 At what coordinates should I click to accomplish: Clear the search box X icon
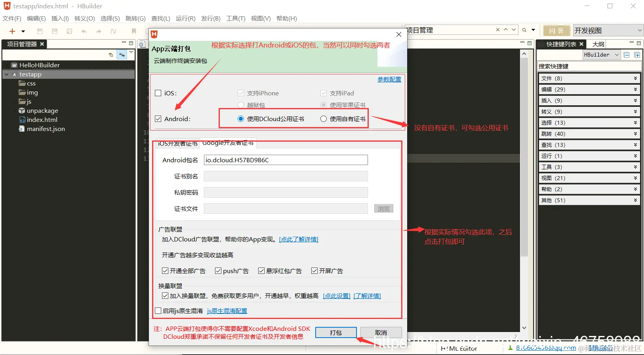coord(498,30)
